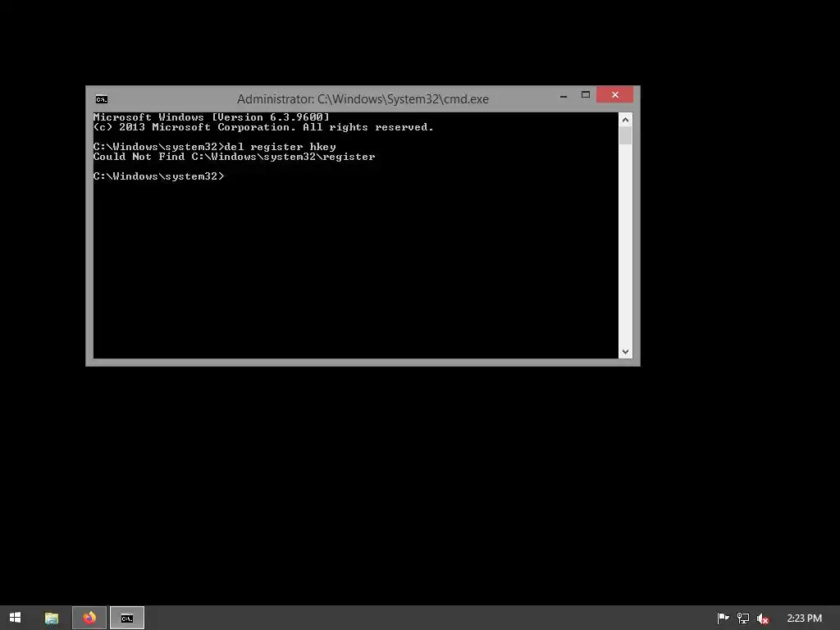Click the '(c) 2013 Microsoft Corporation' copyright line
This screenshot has width=840, height=630.
point(263,127)
